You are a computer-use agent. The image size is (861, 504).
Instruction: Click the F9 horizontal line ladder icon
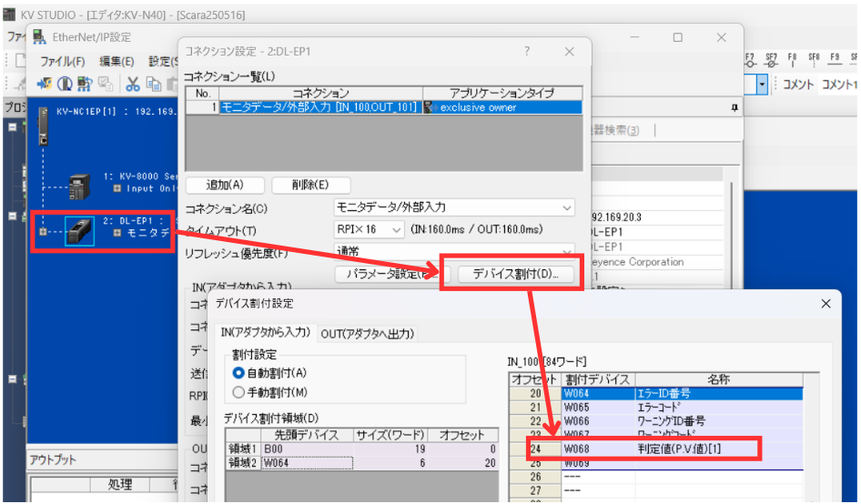pos(835,60)
